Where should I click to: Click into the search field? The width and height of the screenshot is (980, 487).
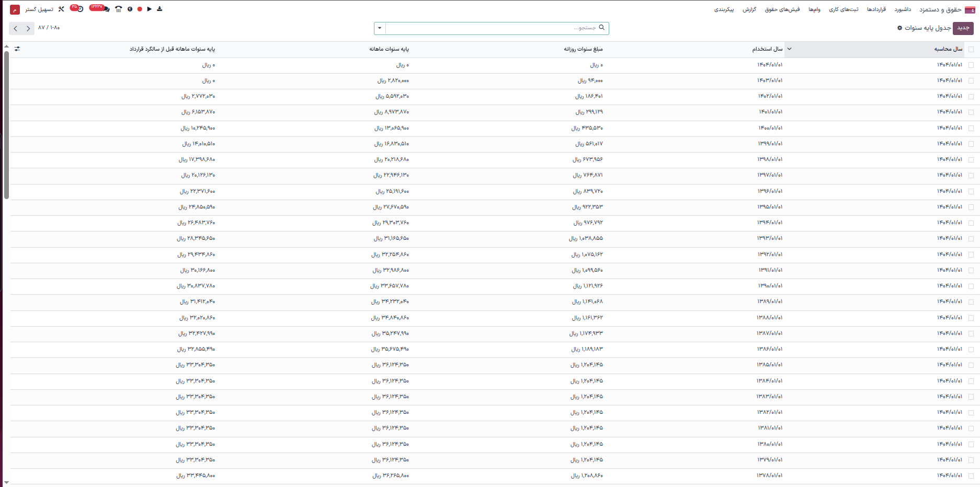pos(492,28)
